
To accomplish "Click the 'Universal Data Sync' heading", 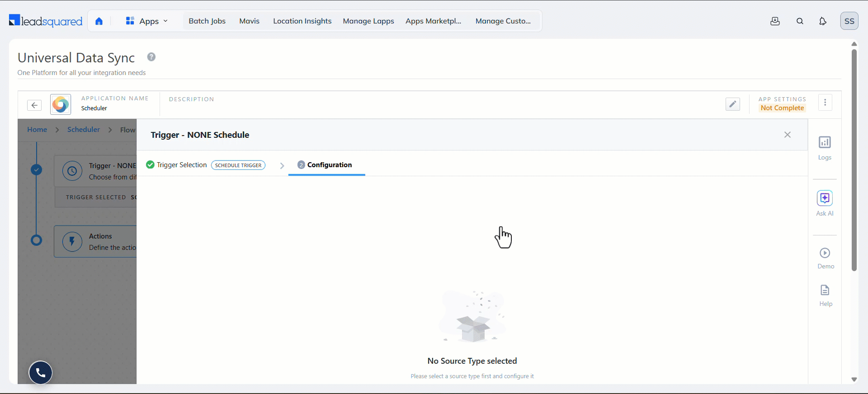I will 76,58.
